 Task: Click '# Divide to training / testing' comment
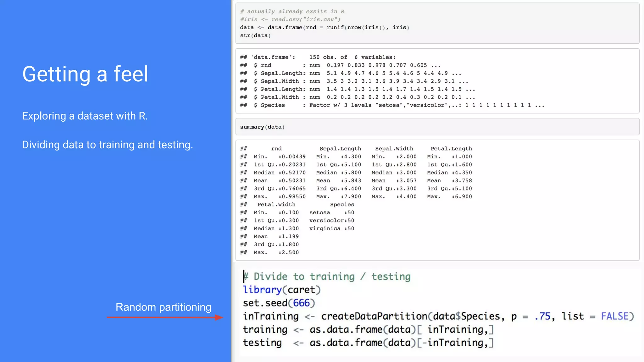coord(327,277)
